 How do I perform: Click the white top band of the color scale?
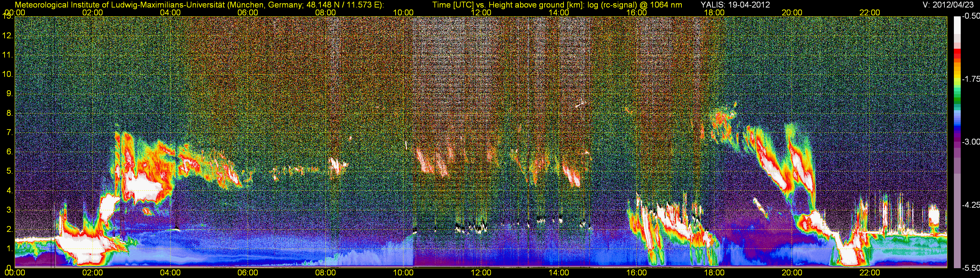coord(957,25)
